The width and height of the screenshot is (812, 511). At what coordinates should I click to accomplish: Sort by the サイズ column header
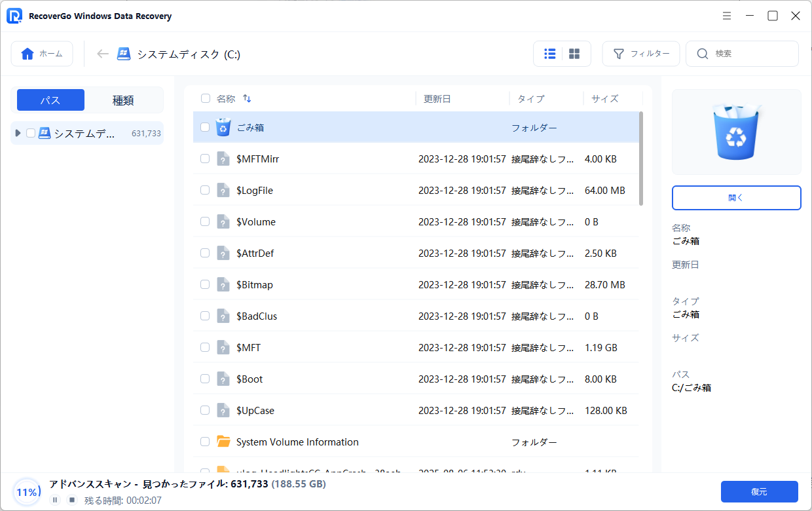(604, 99)
